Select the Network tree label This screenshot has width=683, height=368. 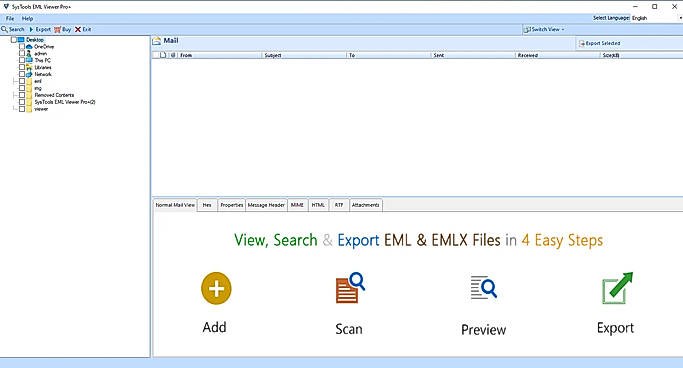pyautogui.click(x=43, y=74)
